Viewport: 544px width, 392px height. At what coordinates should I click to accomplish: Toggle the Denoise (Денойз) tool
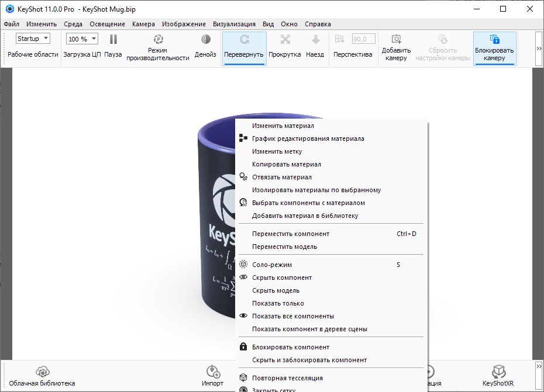(x=205, y=40)
